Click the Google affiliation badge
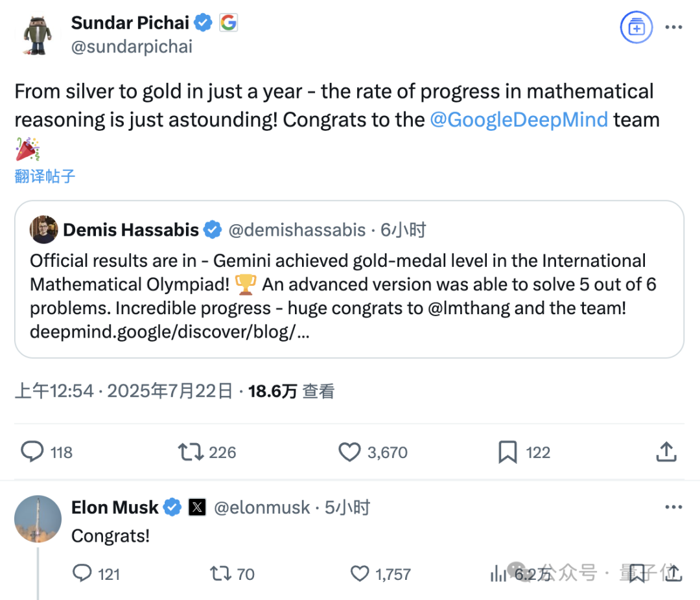The width and height of the screenshot is (700, 600). click(228, 23)
